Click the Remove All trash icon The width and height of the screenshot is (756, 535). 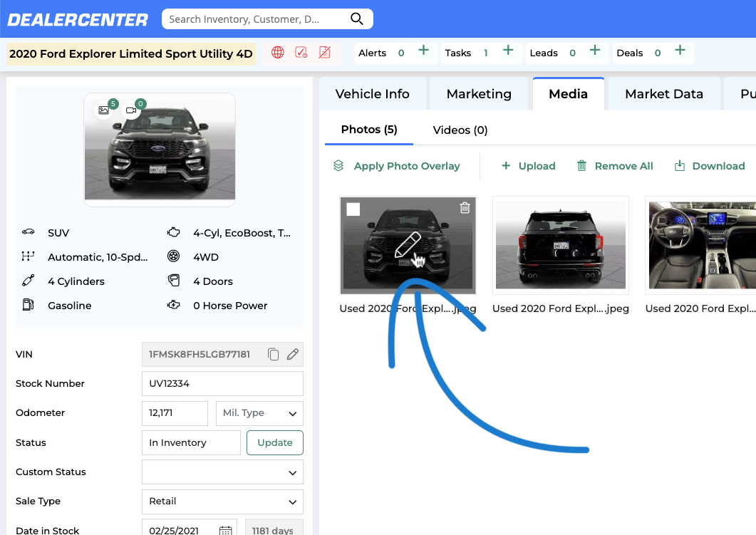(582, 166)
